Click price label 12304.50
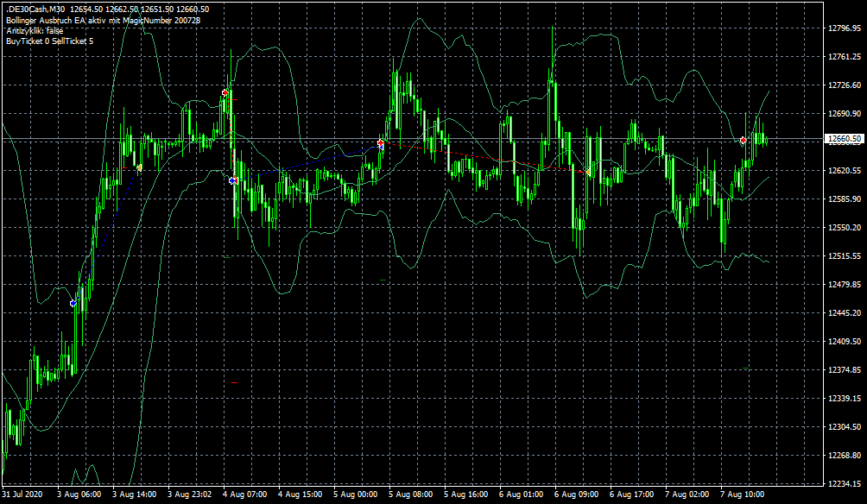Image resolution: width=867 pixels, height=504 pixels. pos(845,426)
